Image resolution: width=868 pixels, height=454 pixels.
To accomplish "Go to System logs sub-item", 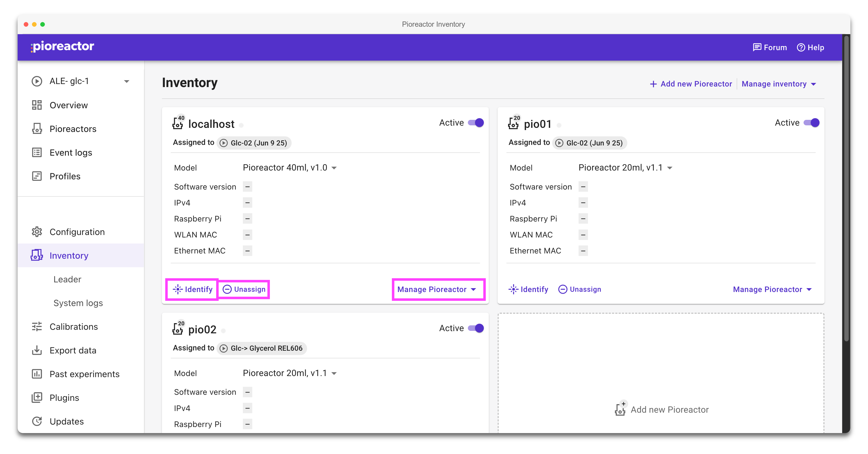I will point(78,303).
